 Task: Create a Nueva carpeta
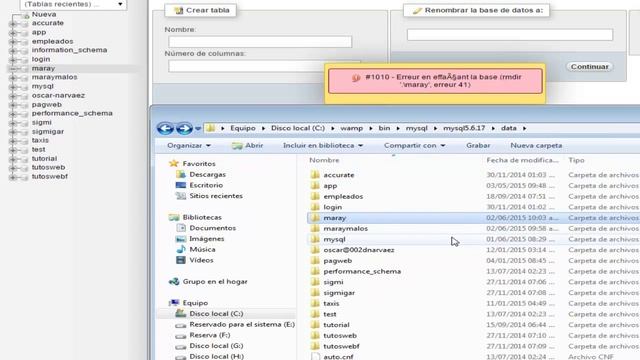pyautogui.click(x=536, y=145)
